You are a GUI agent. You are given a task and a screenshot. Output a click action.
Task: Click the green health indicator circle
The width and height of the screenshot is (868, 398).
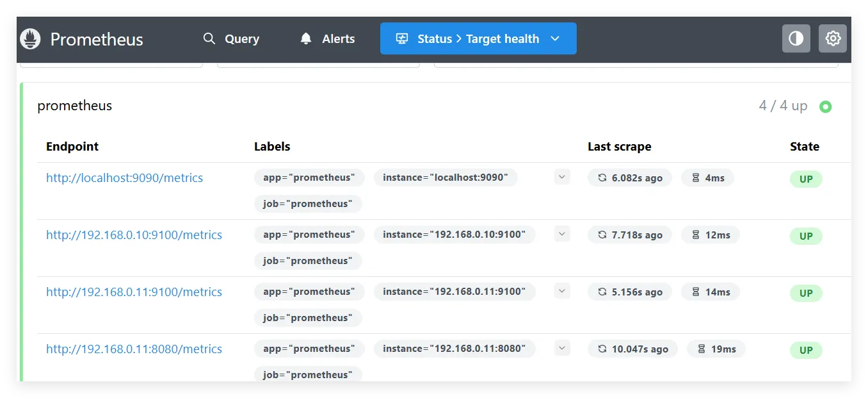(x=825, y=106)
